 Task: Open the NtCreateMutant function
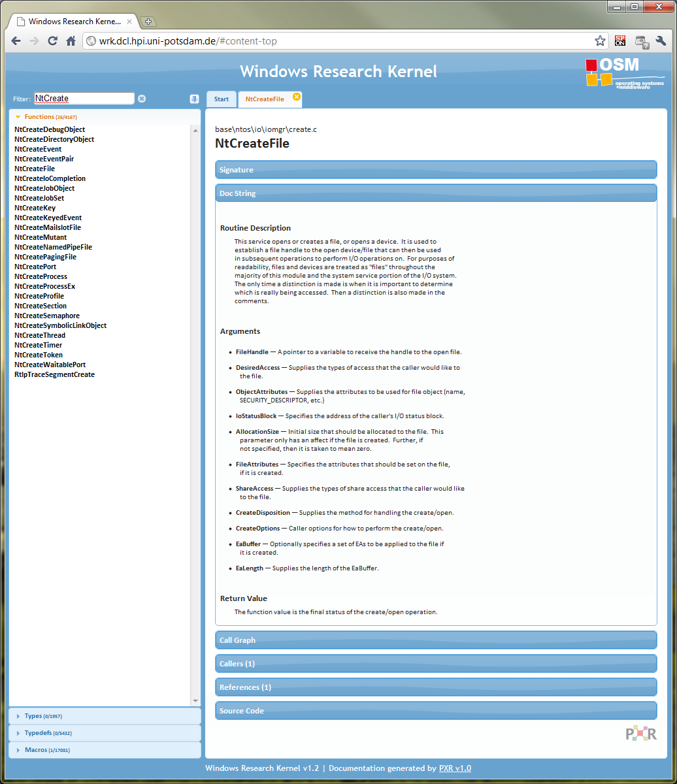pyautogui.click(x=41, y=237)
